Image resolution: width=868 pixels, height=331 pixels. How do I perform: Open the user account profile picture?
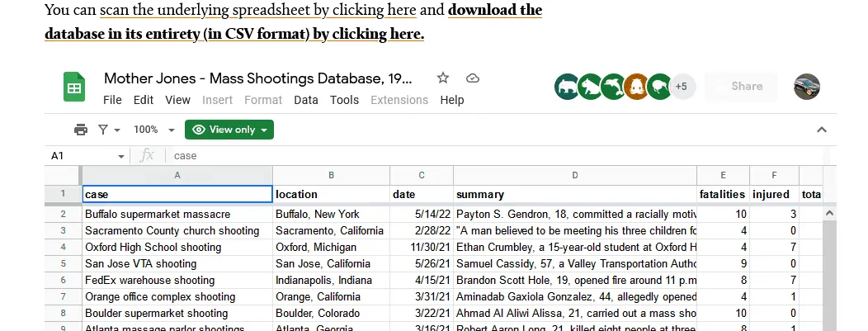(x=806, y=87)
